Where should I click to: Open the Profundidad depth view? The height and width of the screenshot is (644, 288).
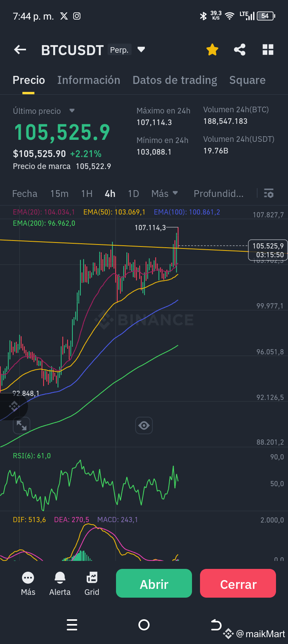(x=218, y=194)
